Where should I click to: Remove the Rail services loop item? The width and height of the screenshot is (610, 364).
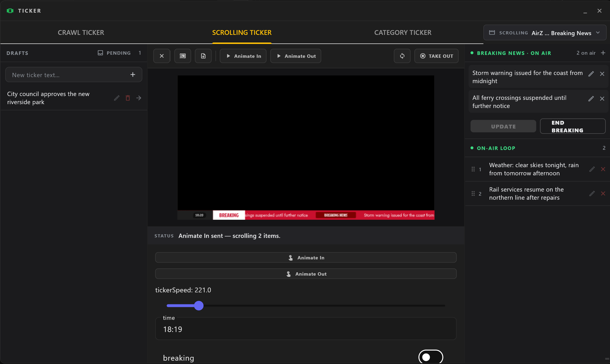(603, 193)
